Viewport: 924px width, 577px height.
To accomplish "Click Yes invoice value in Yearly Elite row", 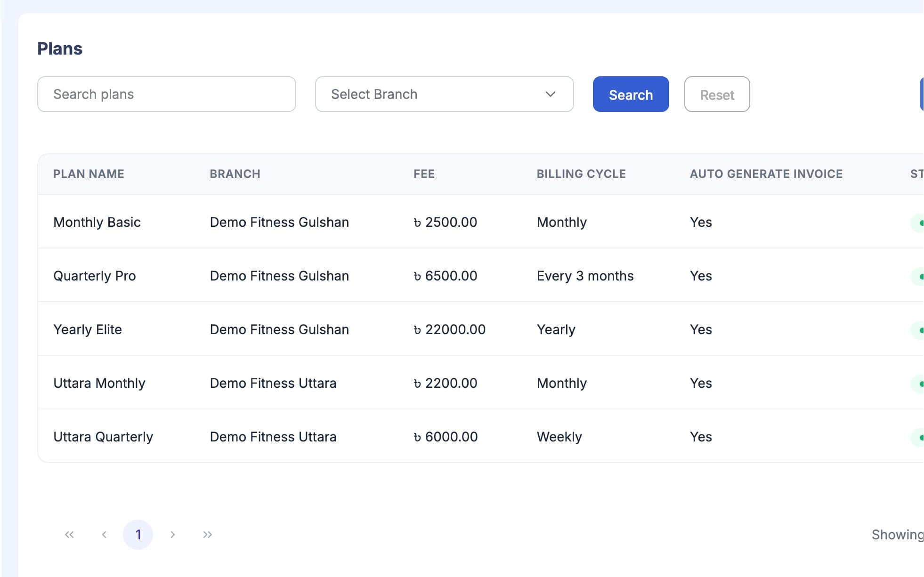I will coord(701,329).
